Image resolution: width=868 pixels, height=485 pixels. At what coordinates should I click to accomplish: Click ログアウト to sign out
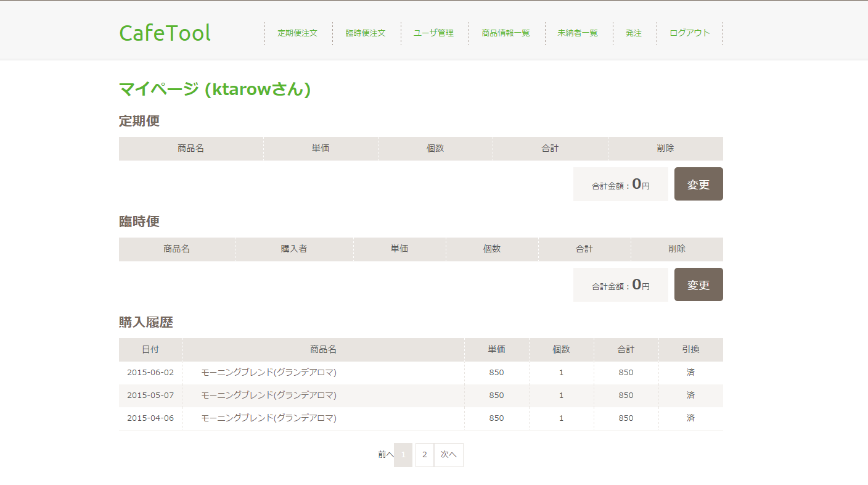(x=690, y=33)
